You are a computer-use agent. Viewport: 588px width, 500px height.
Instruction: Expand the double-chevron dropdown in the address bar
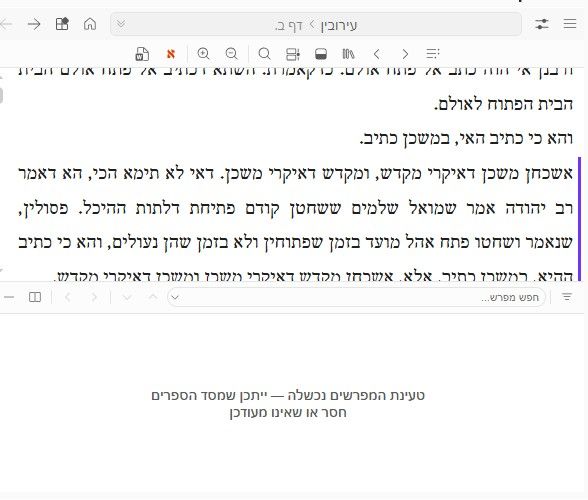click(121, 24)
